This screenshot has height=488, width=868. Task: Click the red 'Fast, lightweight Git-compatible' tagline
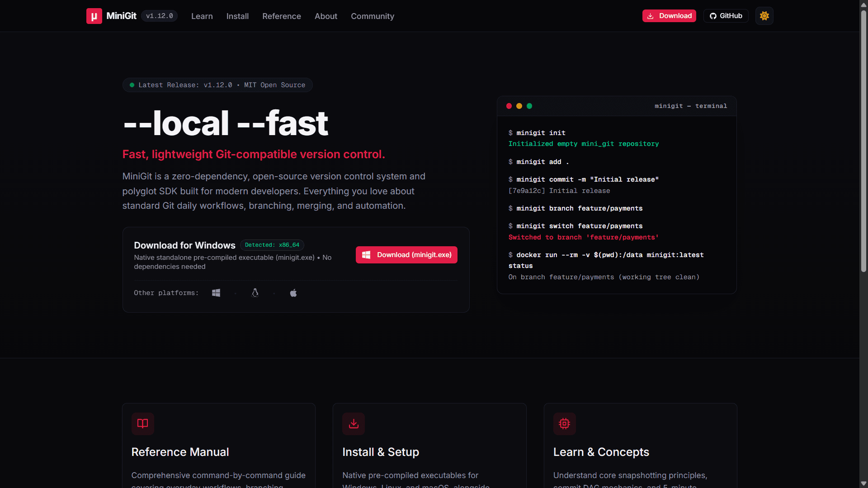tap(254, 154)
